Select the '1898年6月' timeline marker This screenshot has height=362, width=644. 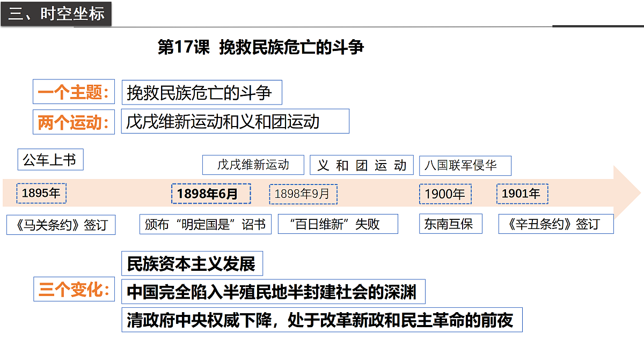coord(211,194)
